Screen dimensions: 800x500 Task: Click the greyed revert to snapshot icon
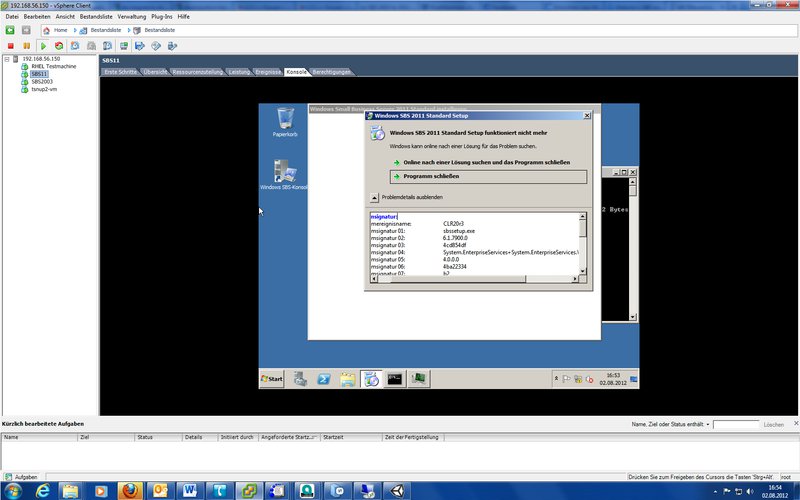(x=91, y=46)
